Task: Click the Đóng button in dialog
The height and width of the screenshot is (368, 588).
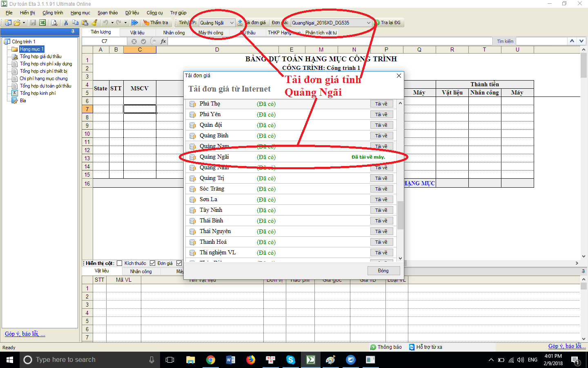Action: (x=383, y=271)
